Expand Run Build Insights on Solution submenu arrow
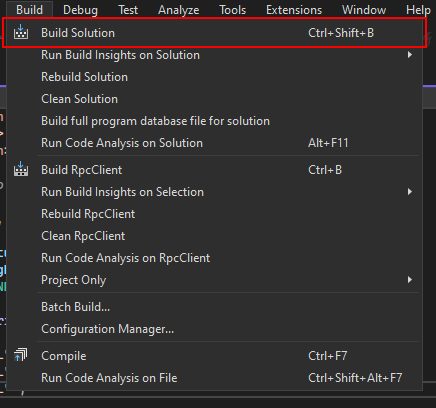 click(410, 55)
